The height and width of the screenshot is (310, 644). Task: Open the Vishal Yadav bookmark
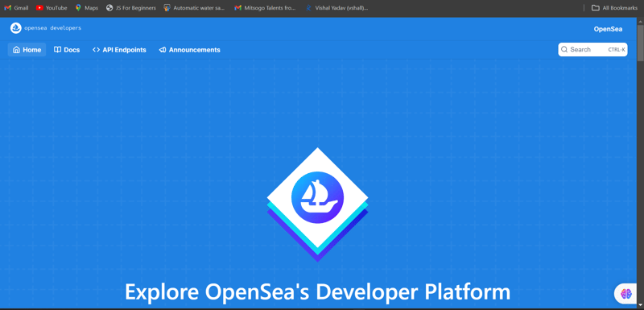pyautogui.click(x=336, y=8)
